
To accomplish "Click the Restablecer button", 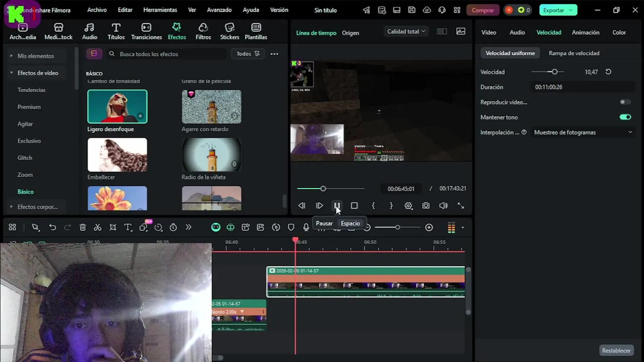I will [616, 350].
